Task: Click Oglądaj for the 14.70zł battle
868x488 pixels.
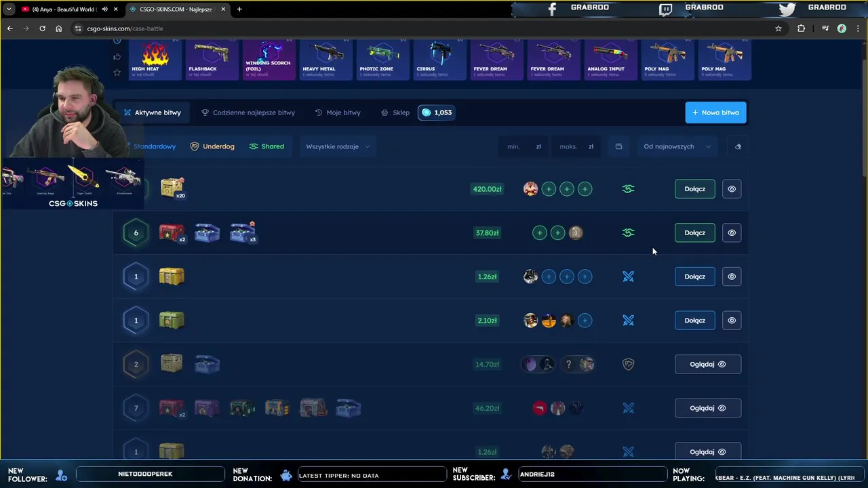Action: pos(707,364)
